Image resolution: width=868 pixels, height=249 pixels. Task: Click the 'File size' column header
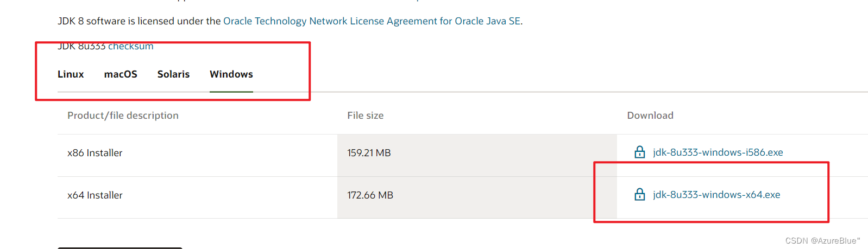click(x=366, y=116)
